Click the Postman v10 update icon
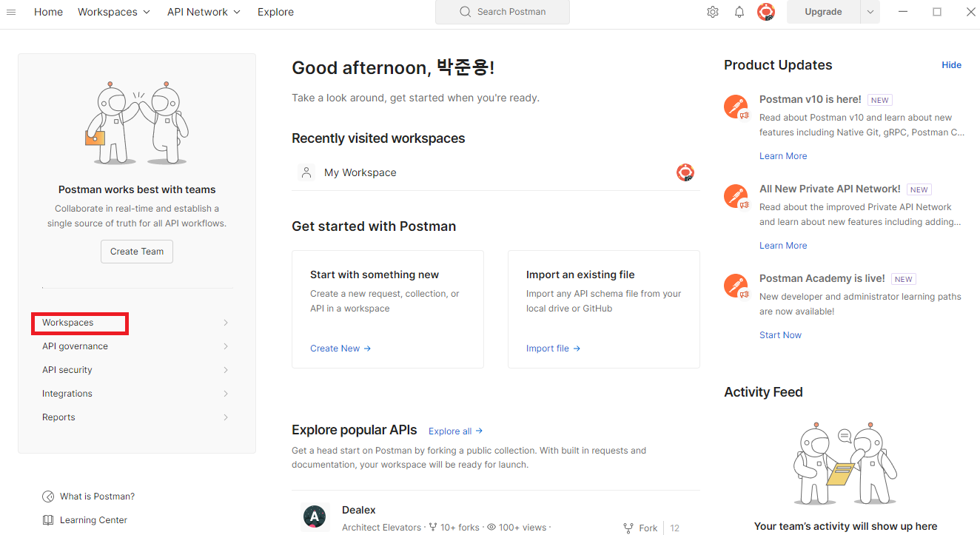Viewport: 980px width, 535px height. (x=736, y=107)
